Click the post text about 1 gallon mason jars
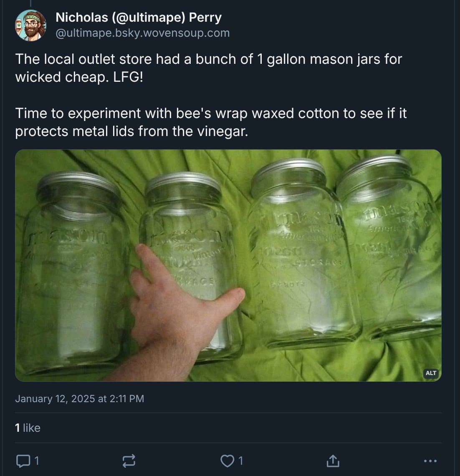Screen dimensions: 460x476 (208, 59)
